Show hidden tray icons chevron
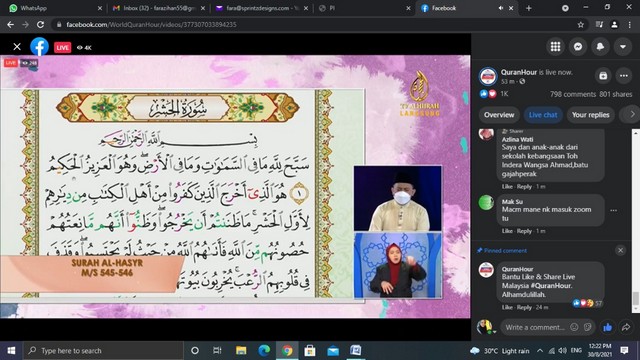The image size is (640, 360). pos(540,351)
